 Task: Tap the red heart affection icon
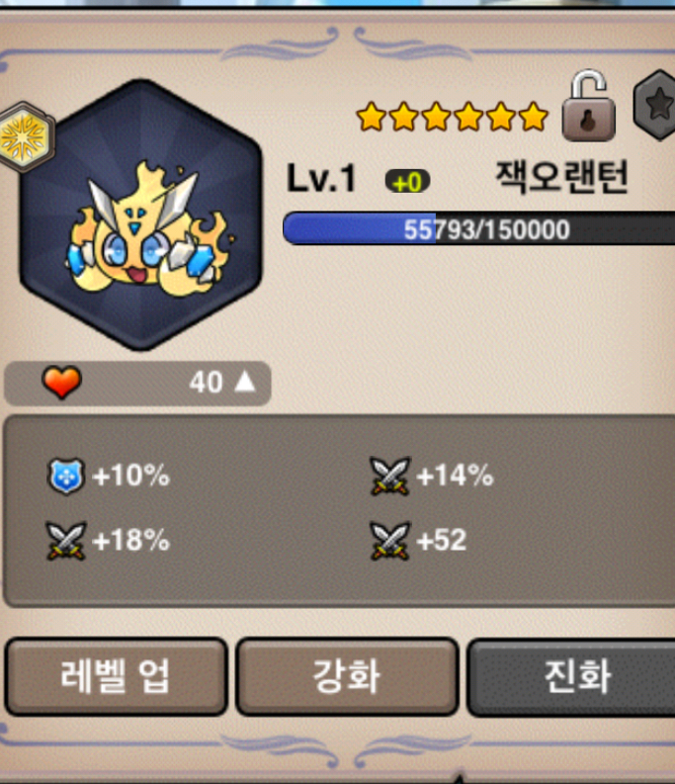coord(61,382)
